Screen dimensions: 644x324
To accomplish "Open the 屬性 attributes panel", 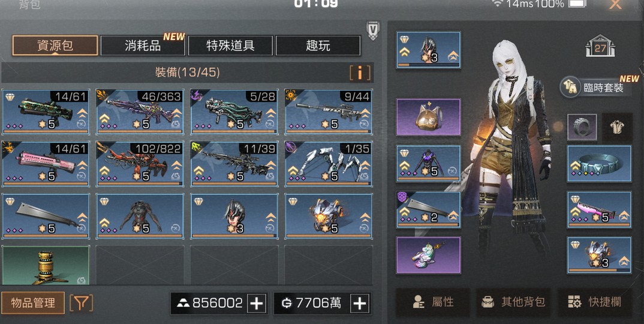I will point(432,302).
